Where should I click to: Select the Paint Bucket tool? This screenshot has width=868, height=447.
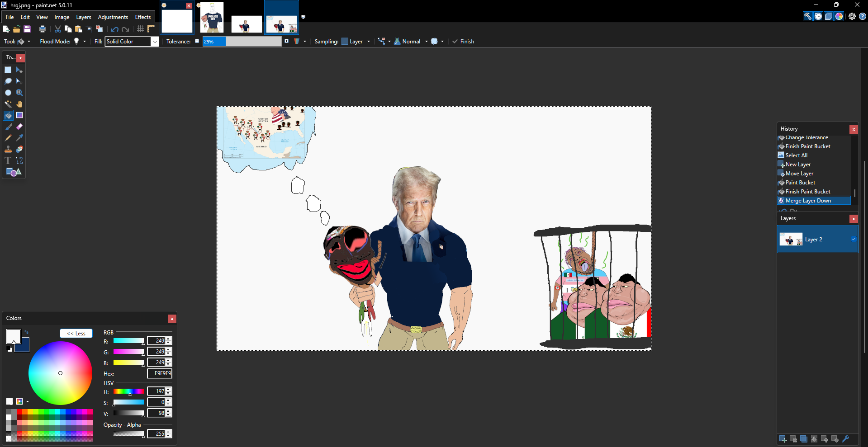[x=8, y=115]
